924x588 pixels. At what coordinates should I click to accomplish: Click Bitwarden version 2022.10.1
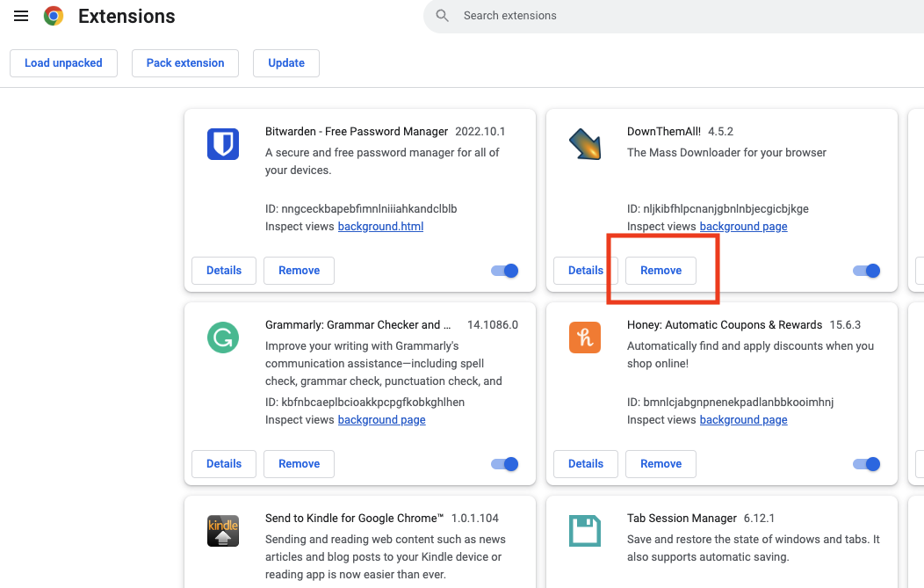click(x=480, y=132)
